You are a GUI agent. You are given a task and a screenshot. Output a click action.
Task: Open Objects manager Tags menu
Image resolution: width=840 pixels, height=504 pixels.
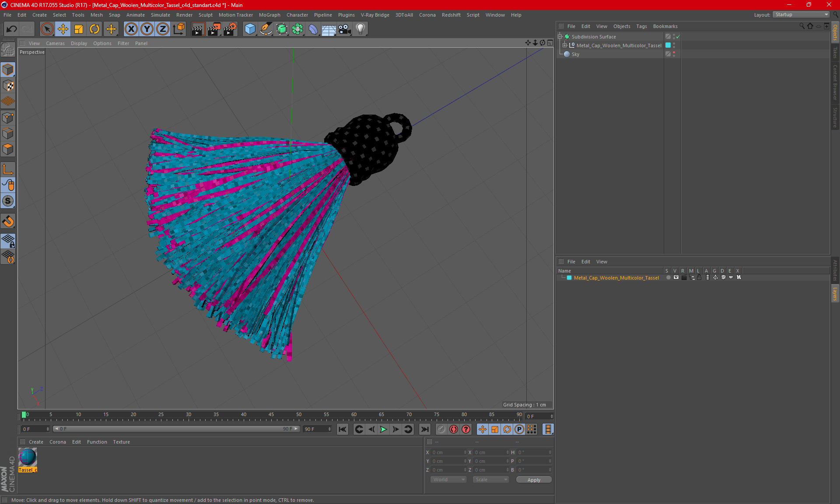pyautogui.click(x=641, y=26)
